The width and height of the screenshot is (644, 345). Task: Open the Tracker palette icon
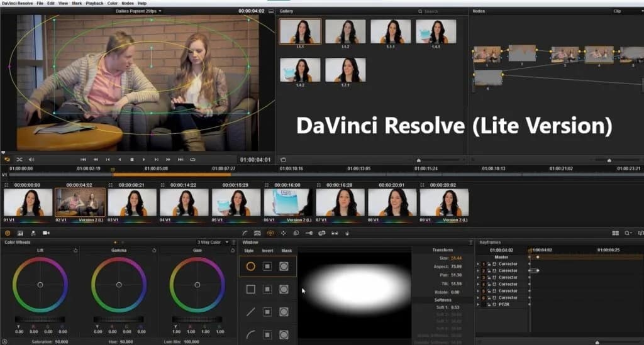coord(284,233)
